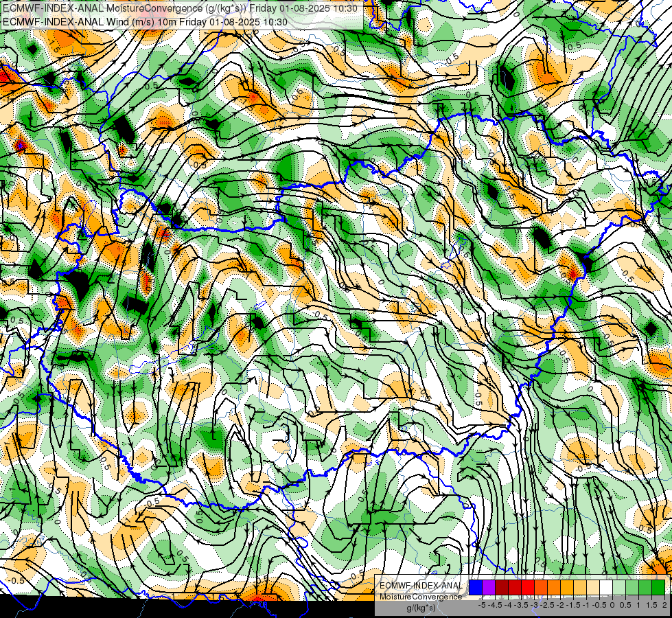Viewport: 672px width, 618px height.
Task: Click the pale green swatch from 0 to 0.5
Action: (619, 587)
